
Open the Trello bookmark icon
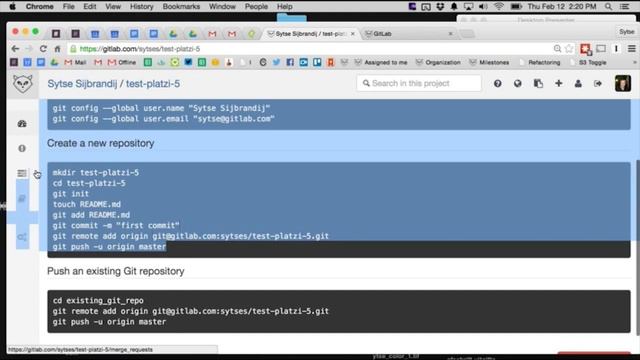click(x=317, y=62)
